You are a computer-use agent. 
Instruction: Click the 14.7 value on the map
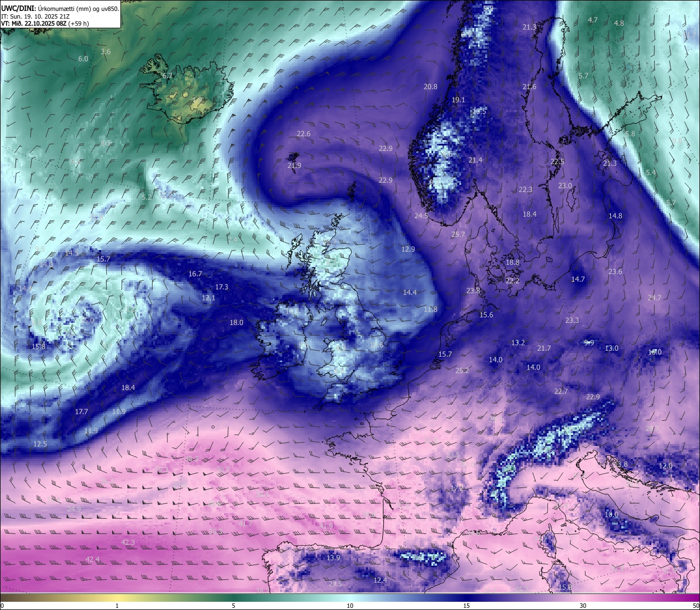pyautogui.click(x=578, y=280)
